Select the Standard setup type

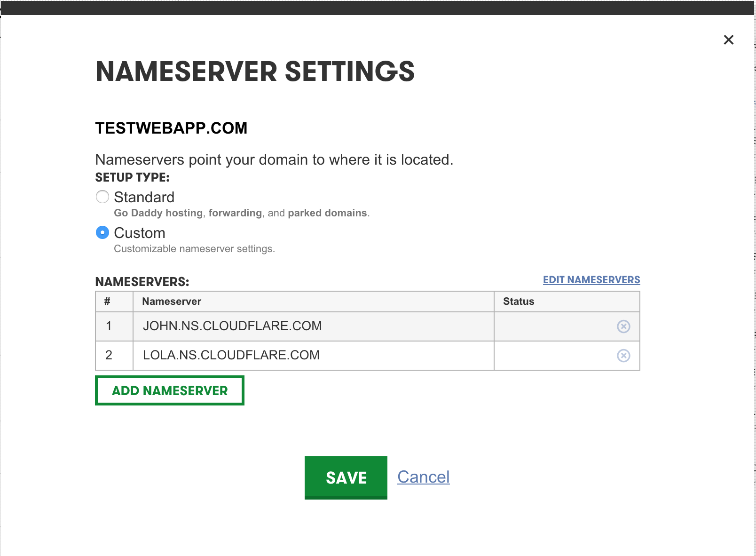point(102,197)
